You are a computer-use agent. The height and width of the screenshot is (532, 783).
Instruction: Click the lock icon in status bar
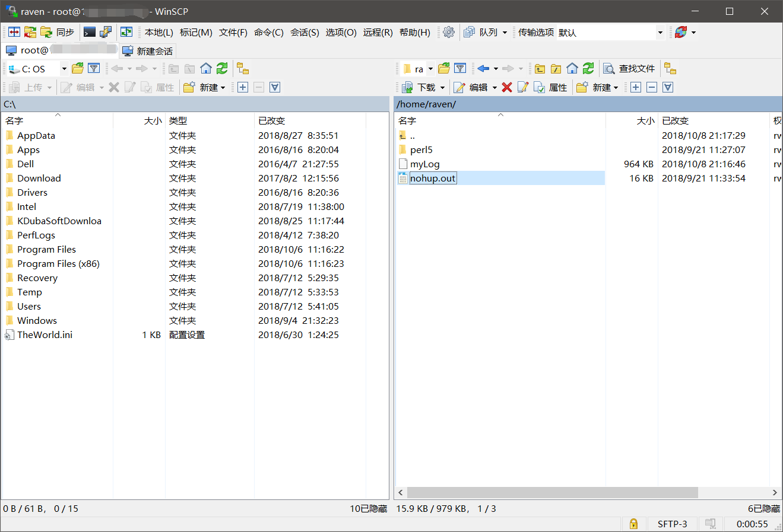point(633,524)
